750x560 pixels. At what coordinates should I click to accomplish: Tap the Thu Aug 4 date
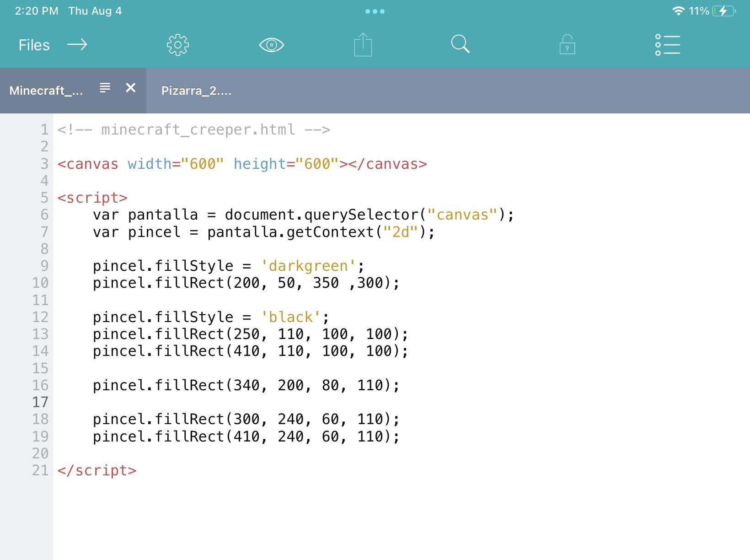(95, 11)
